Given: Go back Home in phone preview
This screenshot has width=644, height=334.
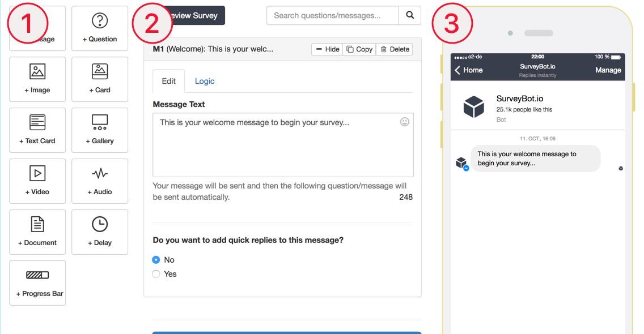Looking at the screenshot, I should pyautogui.click(x=469, y=70).
